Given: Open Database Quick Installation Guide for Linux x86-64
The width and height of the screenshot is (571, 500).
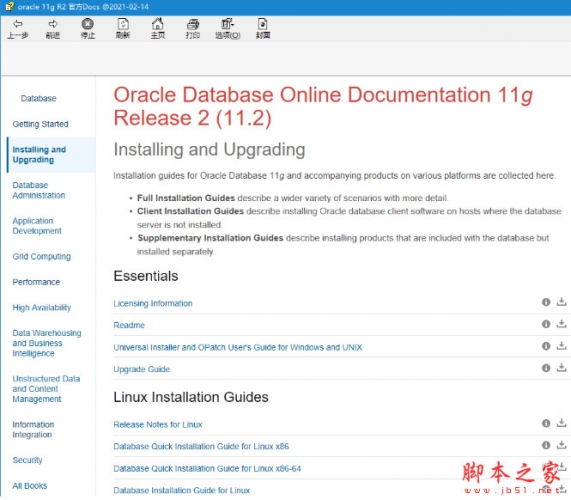Looking at the screenshot, I should coord(207,469).
